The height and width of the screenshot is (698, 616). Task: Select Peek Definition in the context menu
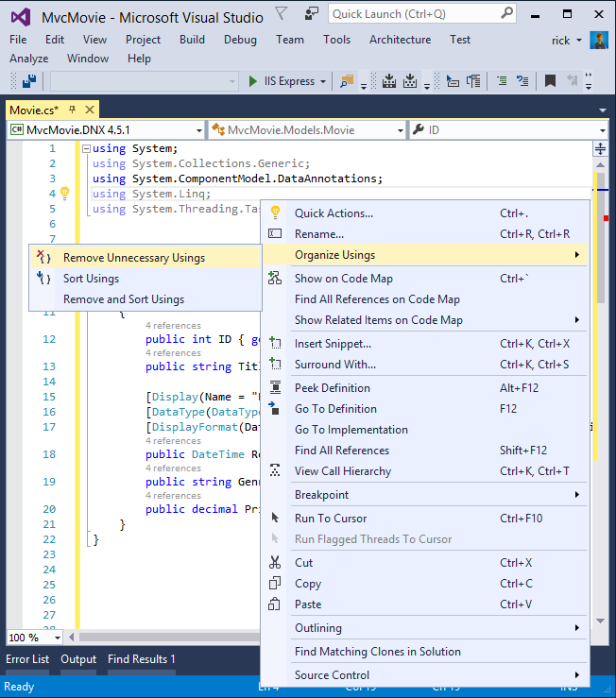tap(332, 388)
